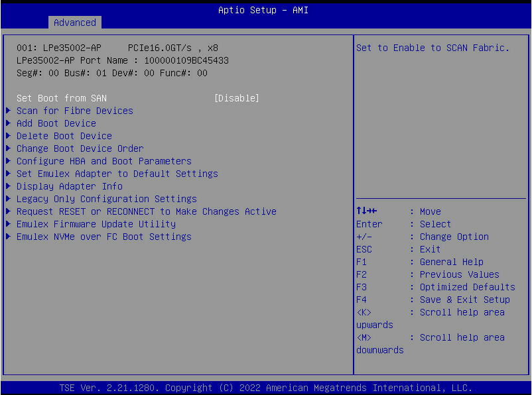Click the 'PCIe16.0GT/s , x8' link speed text
Viewport: 532px width, 395px height.
pyautogui.click(x=172, y=48)
